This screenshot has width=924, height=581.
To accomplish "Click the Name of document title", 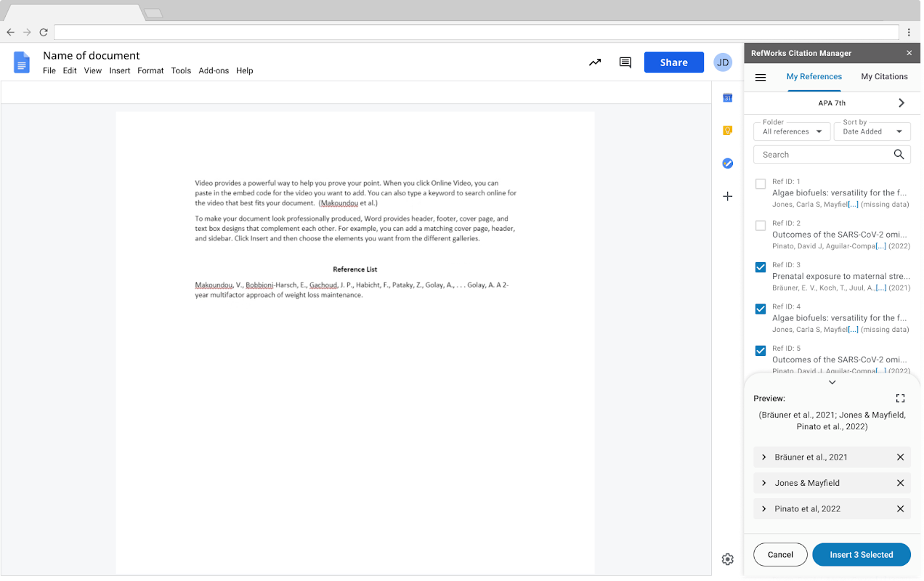I will pos(92,56).
